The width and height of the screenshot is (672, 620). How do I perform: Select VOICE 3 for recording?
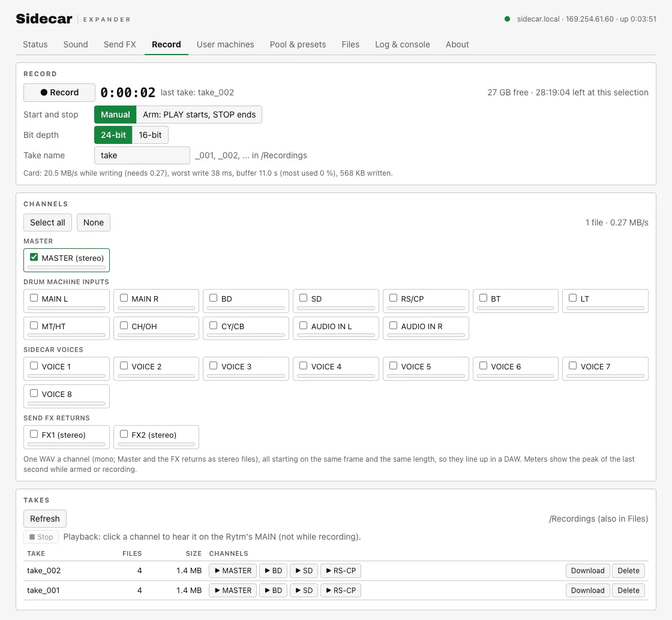pos(214,366)
